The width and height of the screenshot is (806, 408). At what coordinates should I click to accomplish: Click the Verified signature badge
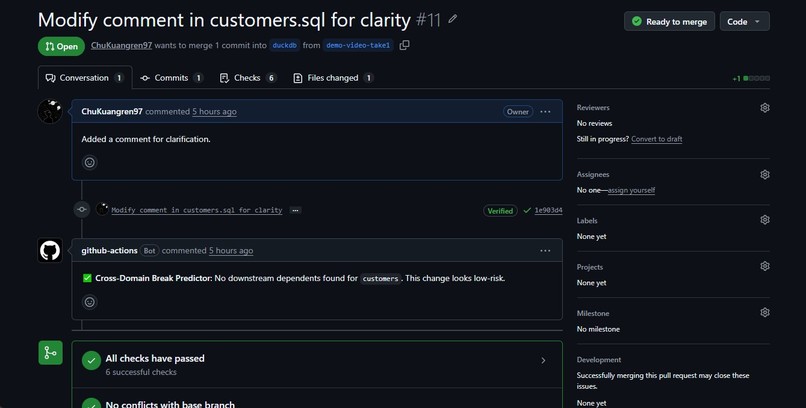[x=500, y=211]
